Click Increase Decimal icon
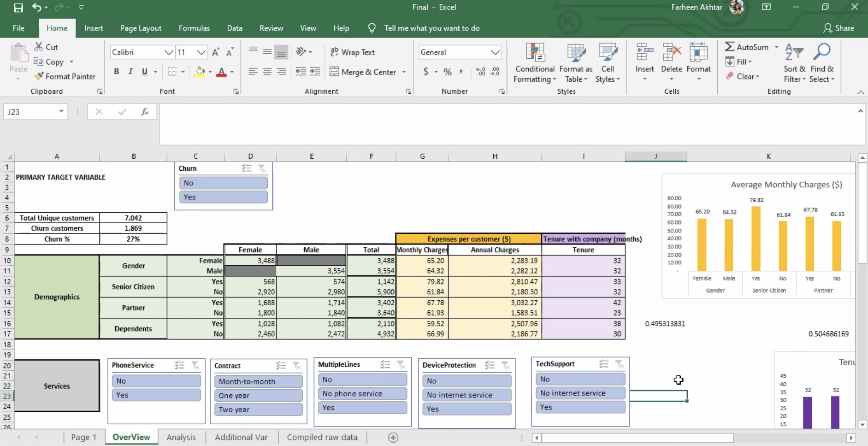 481,72
